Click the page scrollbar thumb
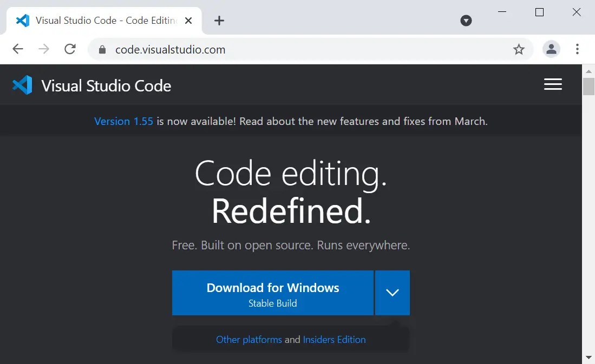The height and width of the screenshot is (364, 595). pos(589,87)
